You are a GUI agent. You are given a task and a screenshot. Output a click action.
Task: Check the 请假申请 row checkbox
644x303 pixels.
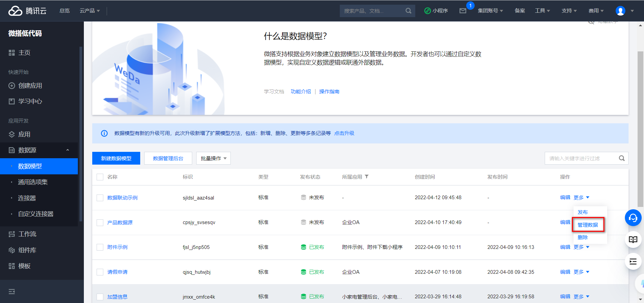[100, 272]
